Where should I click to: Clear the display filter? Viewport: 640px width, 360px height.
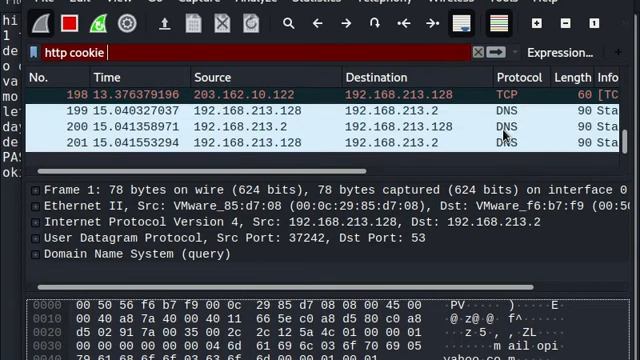[x=478, y=52]
